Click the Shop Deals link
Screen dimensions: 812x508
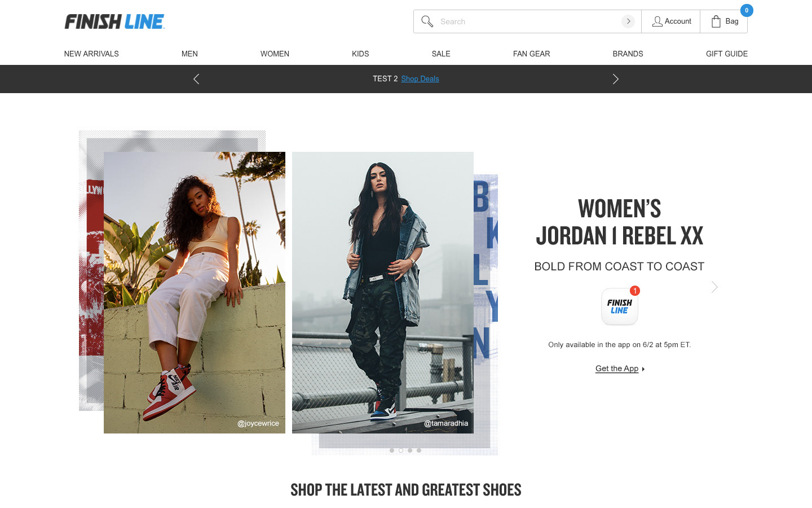coord(420,79)
